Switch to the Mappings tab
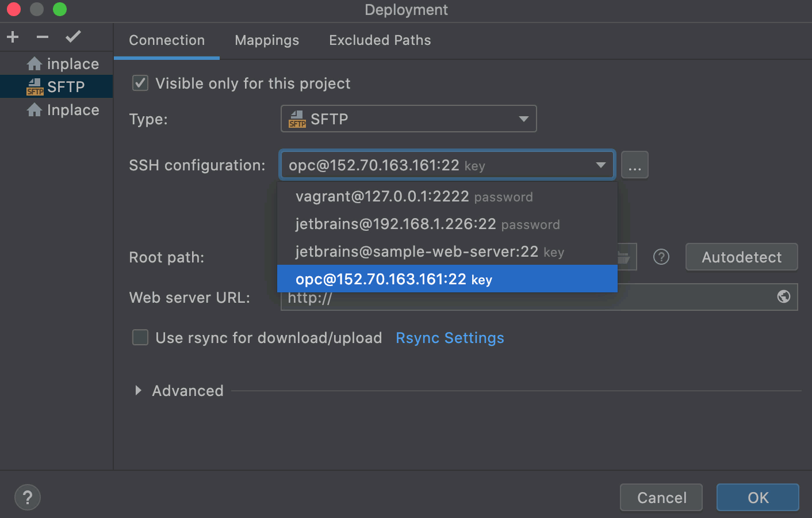Viewport: 812px width, 518px height. point(267,40)
